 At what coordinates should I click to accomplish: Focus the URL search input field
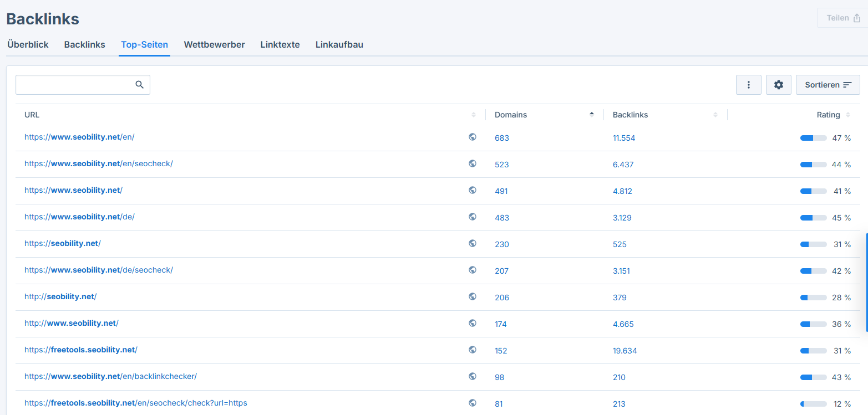83,85
